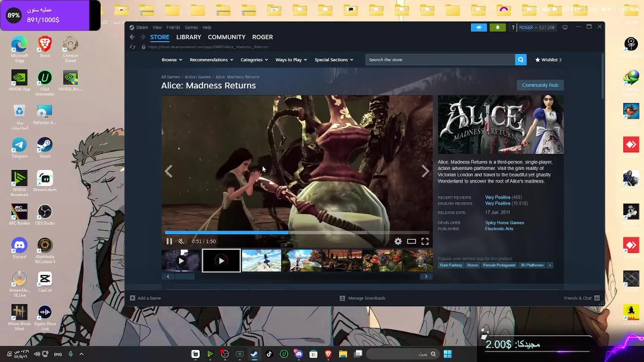Open the Windows Start button
This screenshot has width=644, height=362.
tap(447, 354)
